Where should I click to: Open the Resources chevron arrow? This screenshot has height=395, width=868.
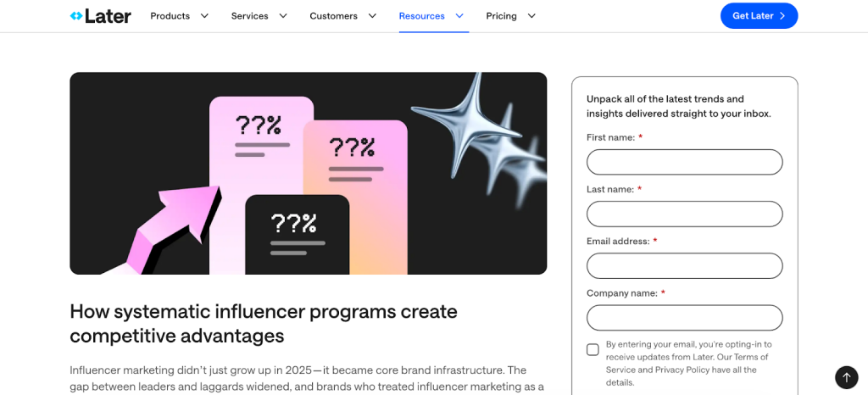(x=459, y=16)
